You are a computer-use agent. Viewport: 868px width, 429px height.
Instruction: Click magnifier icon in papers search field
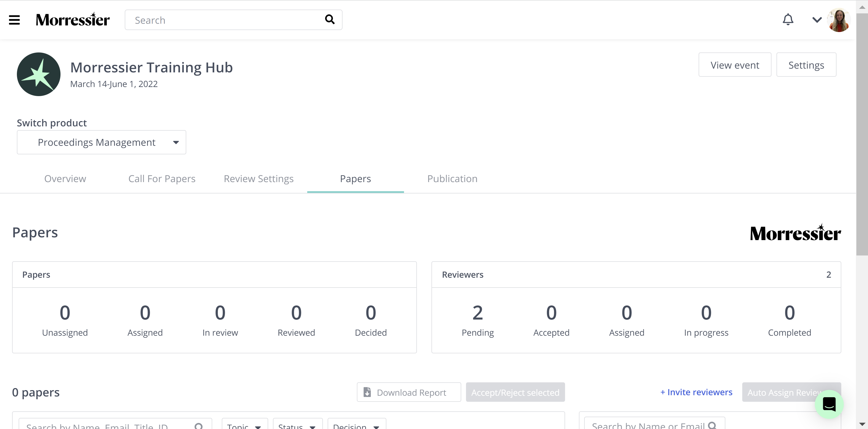pos(199,426)
